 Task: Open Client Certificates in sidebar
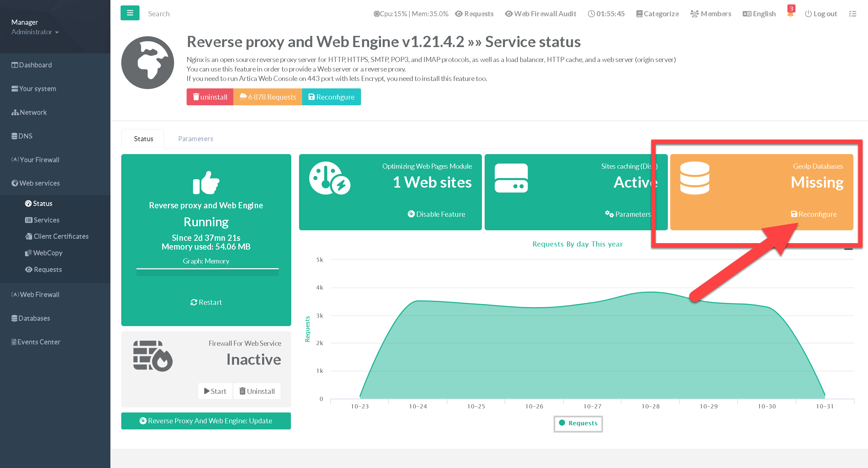pos(61,236)
